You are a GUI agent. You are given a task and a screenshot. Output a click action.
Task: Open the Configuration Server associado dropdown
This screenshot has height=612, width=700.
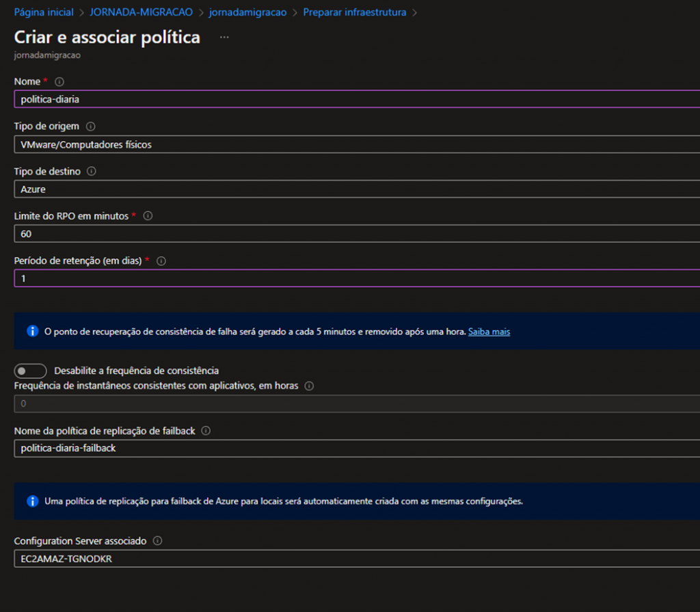pyautogui.click(x=355, y=559)
